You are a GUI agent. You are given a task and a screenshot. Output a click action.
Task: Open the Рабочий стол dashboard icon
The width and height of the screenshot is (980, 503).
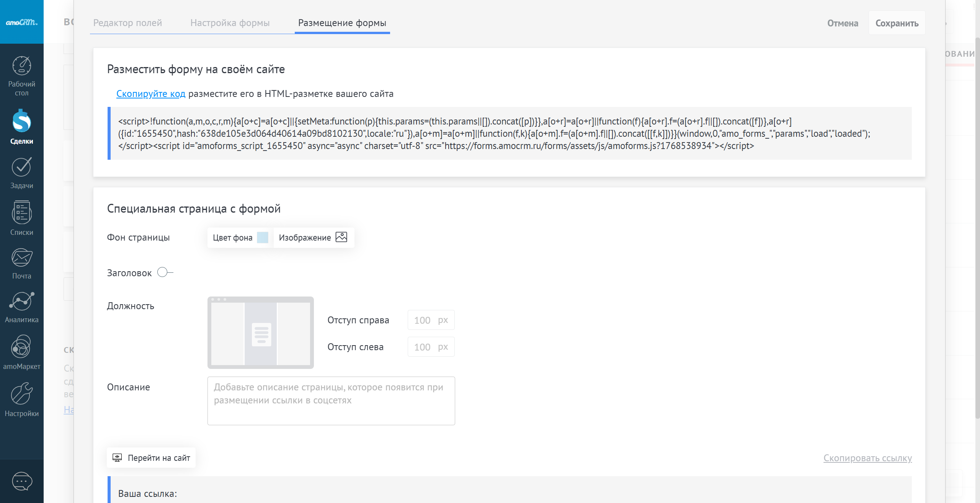point(21,66)
